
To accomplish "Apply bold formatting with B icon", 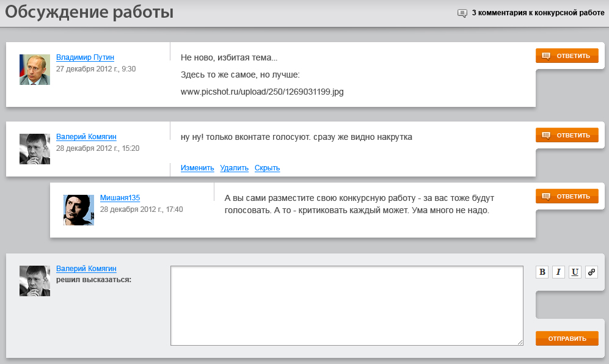I will (542, 272).
